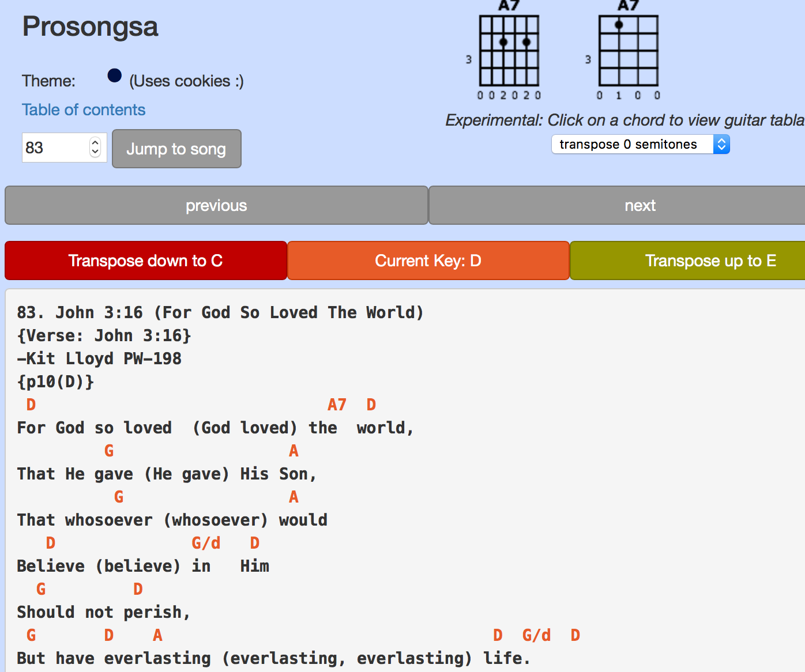Screen dimensions: 805x672
Task: Click the Current Key: D button
Action: tap(428, 261)
